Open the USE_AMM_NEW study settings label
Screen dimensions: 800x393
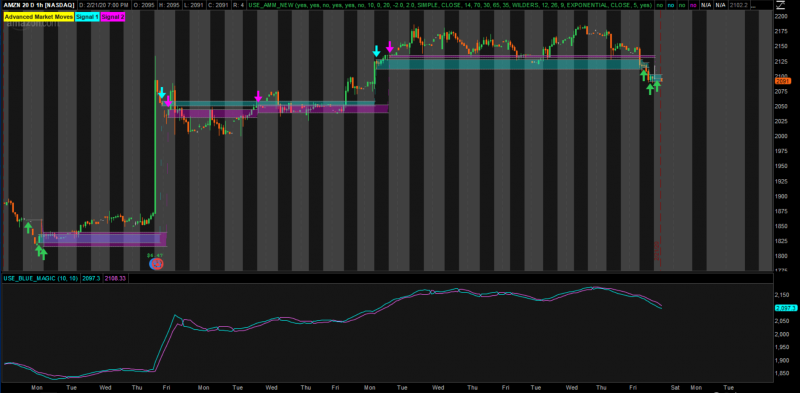pyautogui.click(x=452, y=5)
